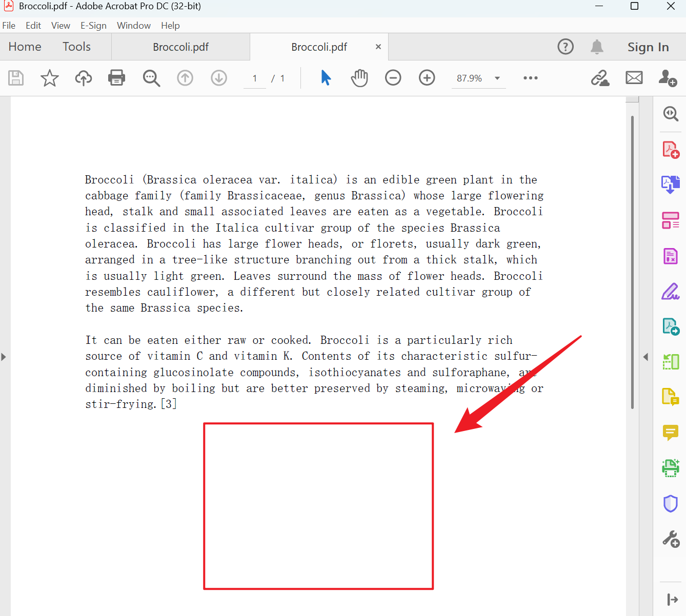Open the Help menu

(170, 26)
